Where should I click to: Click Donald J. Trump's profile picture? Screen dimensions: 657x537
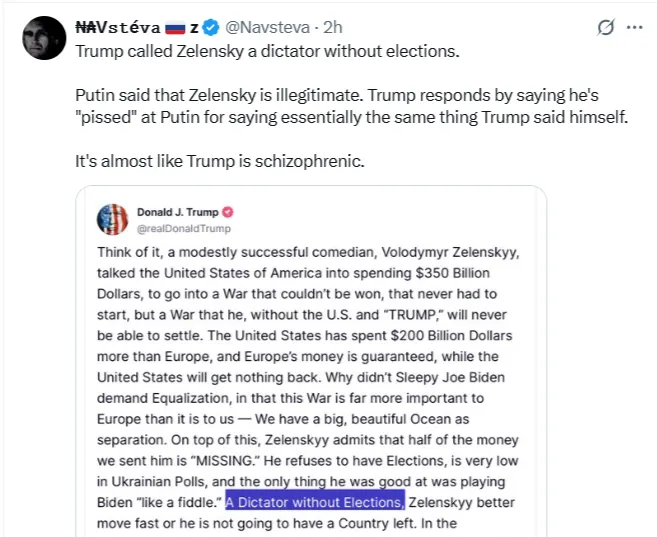click(113, 219)
